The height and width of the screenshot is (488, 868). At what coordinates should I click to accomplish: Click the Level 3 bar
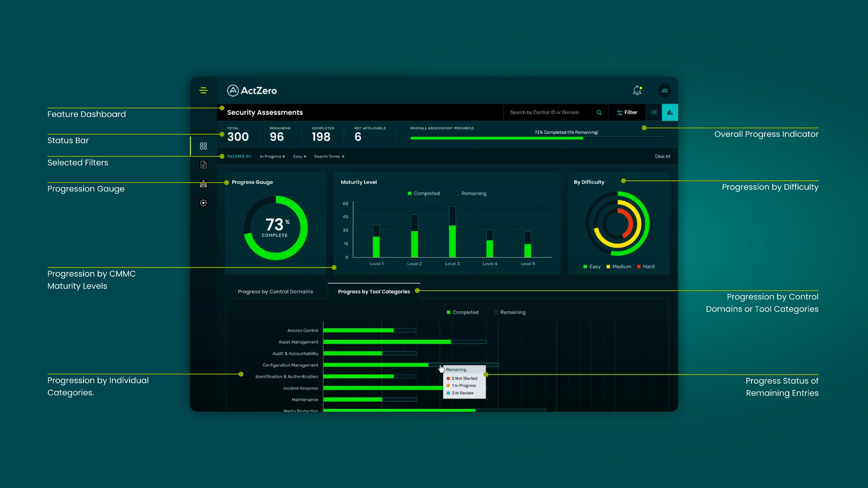pos(452,232)
